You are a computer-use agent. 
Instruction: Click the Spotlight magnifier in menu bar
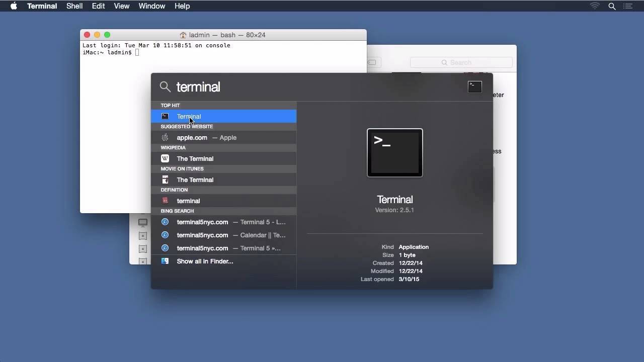(x=612, y=6)
